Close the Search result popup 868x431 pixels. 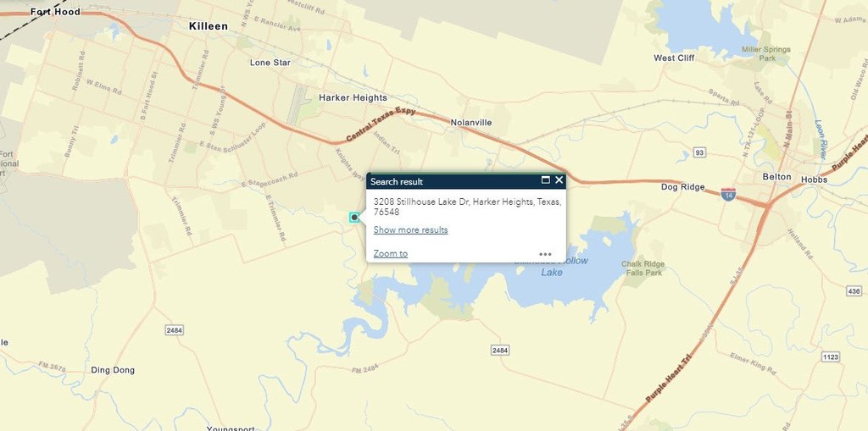point(559,180)
